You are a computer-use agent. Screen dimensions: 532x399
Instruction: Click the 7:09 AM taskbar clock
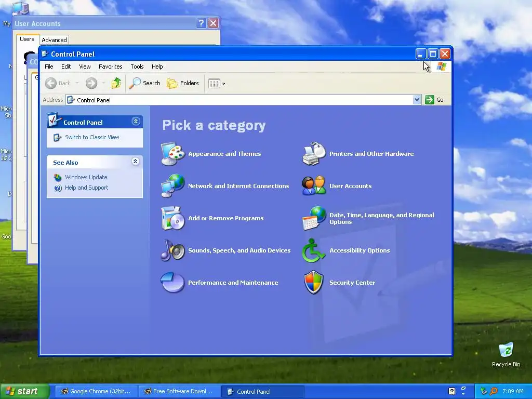[x=513, y=391]
